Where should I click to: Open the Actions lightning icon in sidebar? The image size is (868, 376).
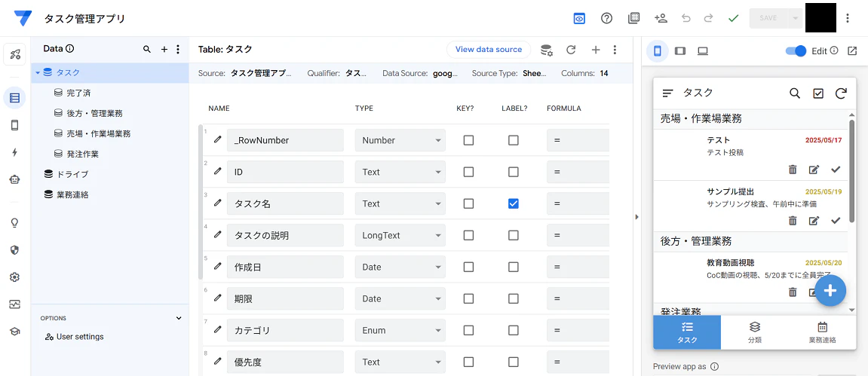(x=15, y=152)
